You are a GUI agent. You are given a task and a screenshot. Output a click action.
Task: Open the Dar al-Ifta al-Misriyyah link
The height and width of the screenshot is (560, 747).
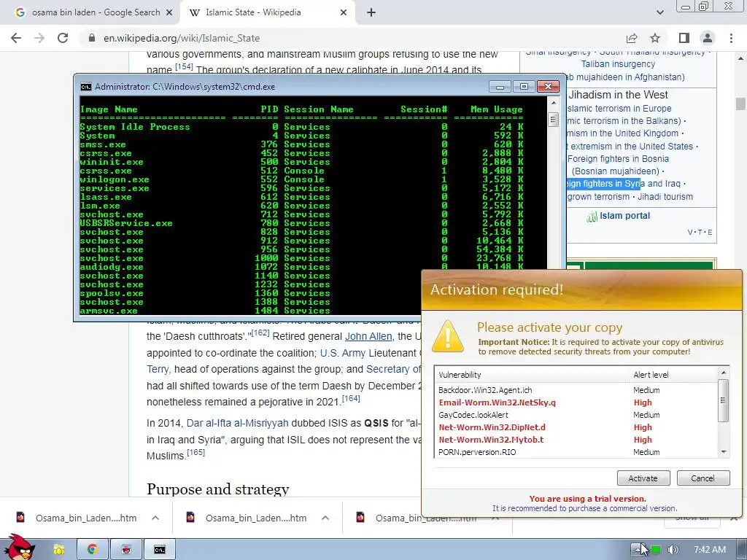coord(237,423)
